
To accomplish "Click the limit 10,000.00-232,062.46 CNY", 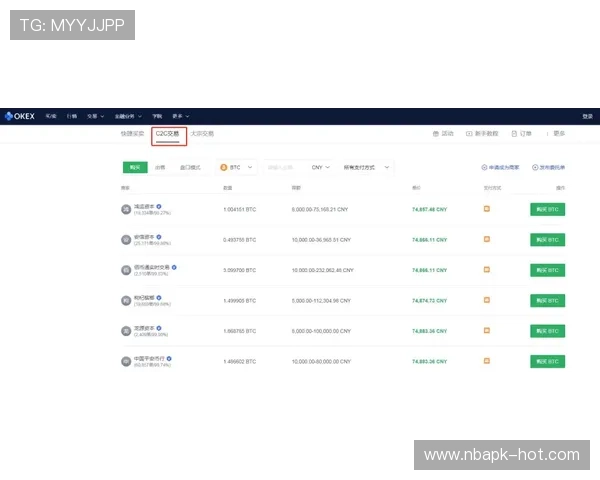I will pyautogui.click(x=323, y=270).
